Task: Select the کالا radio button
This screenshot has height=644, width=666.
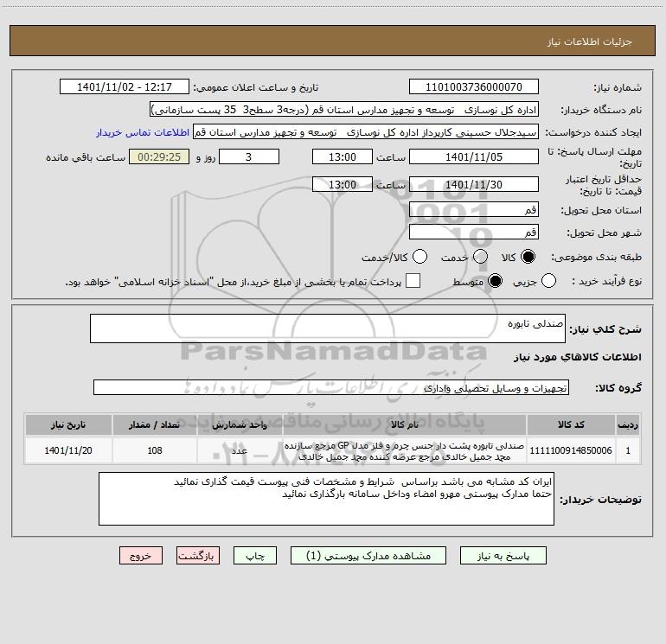Action: [528, 257]
